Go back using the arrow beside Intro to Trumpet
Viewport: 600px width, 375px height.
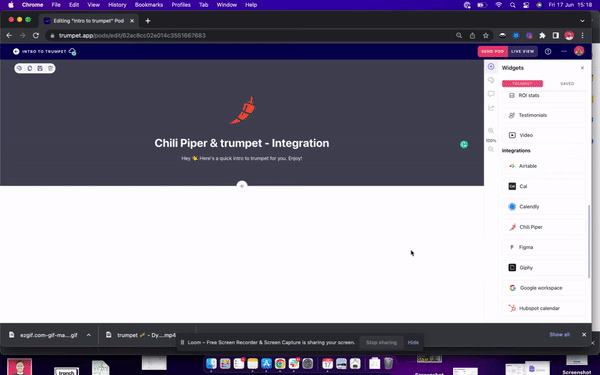point(16,51)
